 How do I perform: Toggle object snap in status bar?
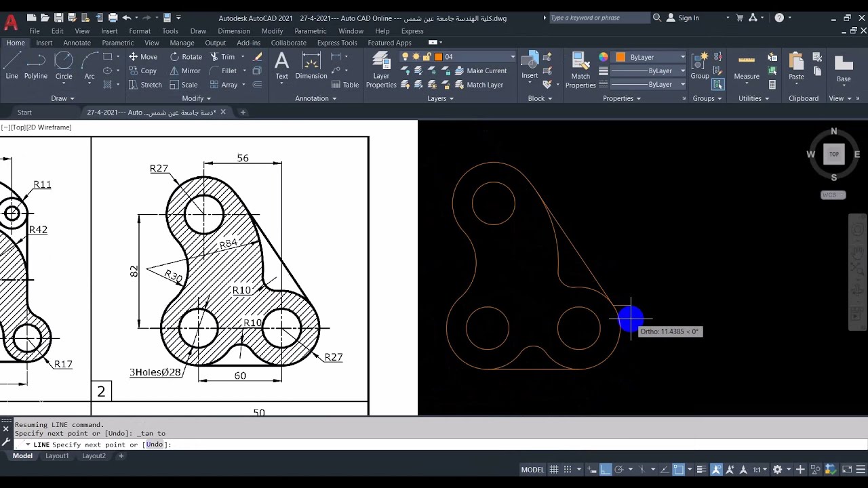click(678, 469)
